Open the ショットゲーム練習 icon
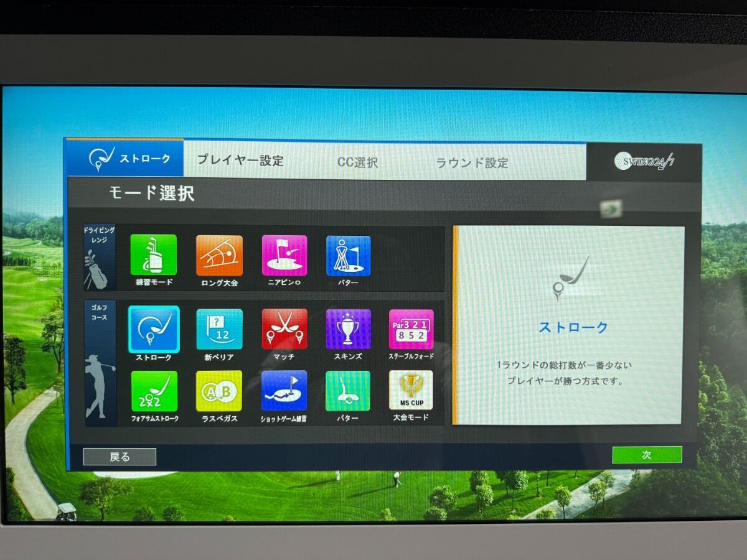The height and width of the screenshot is (560, 747). point(284,391)
